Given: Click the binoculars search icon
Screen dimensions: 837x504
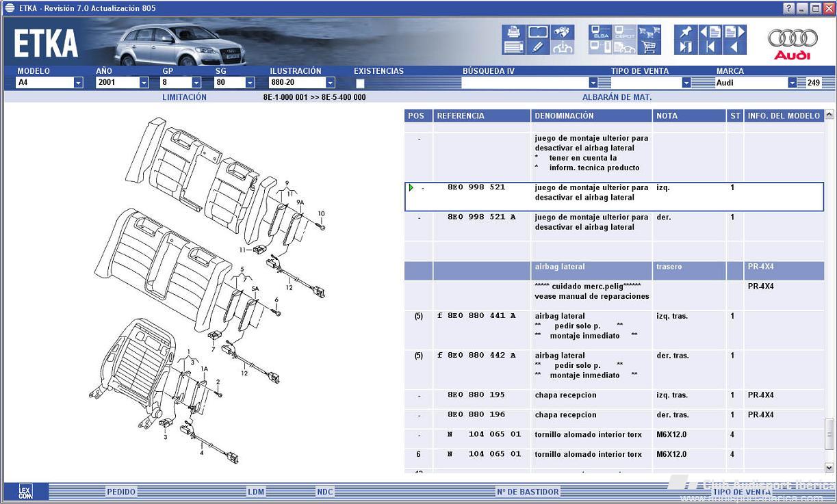Looking at the screenshot, I should [563, 32].
